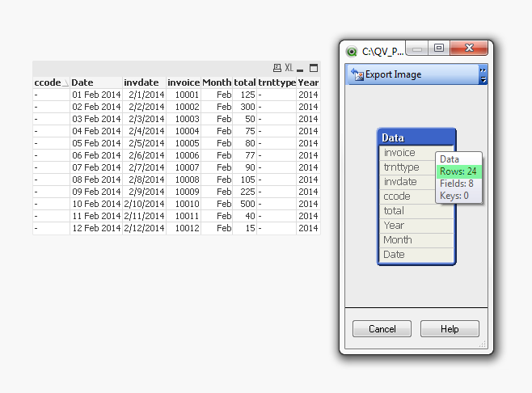The height and width of the screenshot is (393, 532).
Task: Select total cell 500
Action: point(245,204)
